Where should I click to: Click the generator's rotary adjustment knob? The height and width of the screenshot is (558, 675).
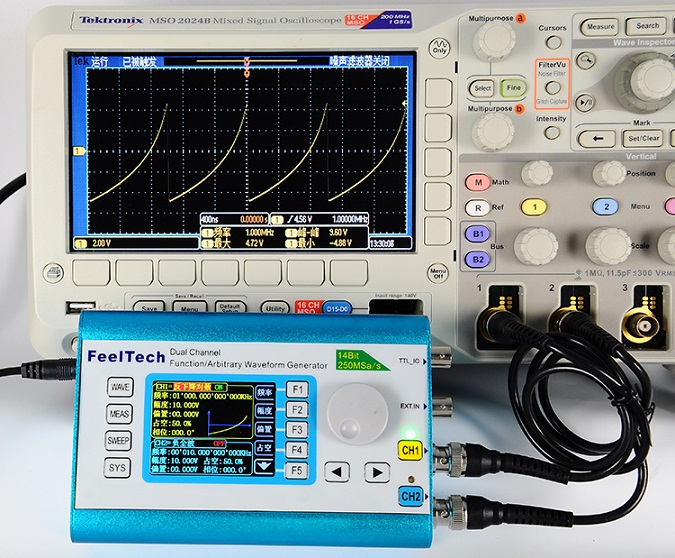pos(357,414)
